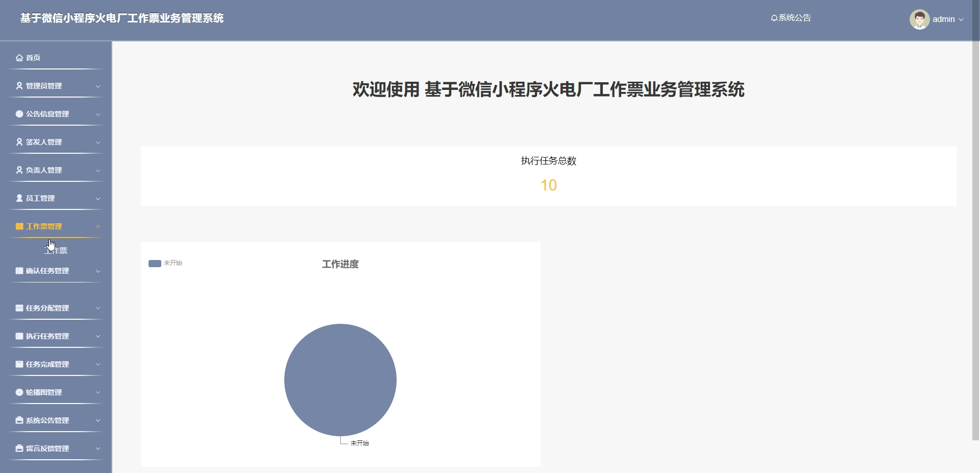Image resolution: width=980 pixels, height=473 pixels.
Task: Click the 工作票管理 grid icon
Action: point(19,226)
